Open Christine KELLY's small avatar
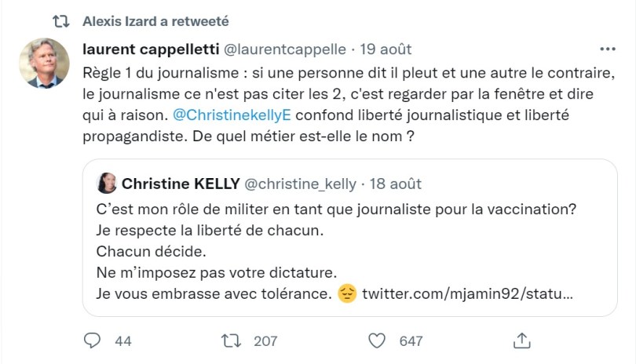The width and height of the screenshot is (636, 364). pos(107,184)
